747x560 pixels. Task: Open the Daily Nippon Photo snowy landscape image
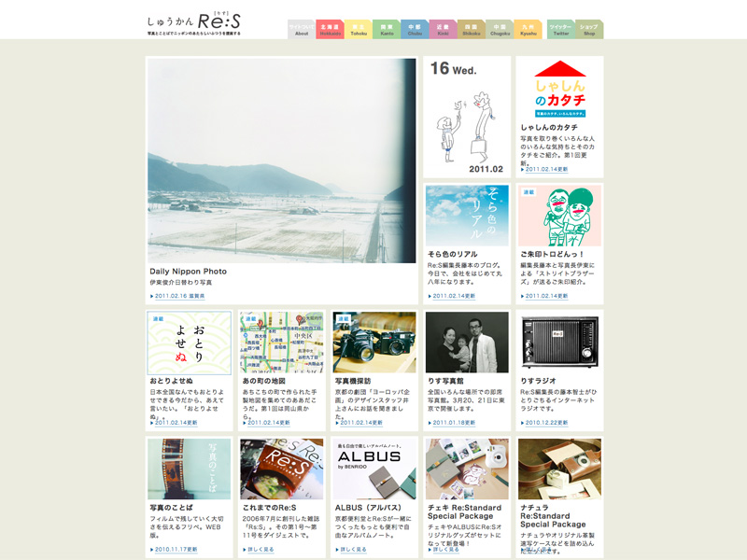coord(282,161)
